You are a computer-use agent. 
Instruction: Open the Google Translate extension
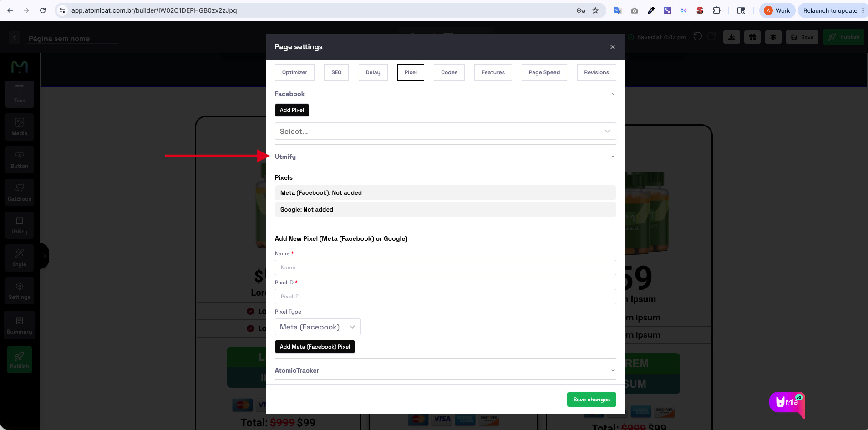[618, 10]
